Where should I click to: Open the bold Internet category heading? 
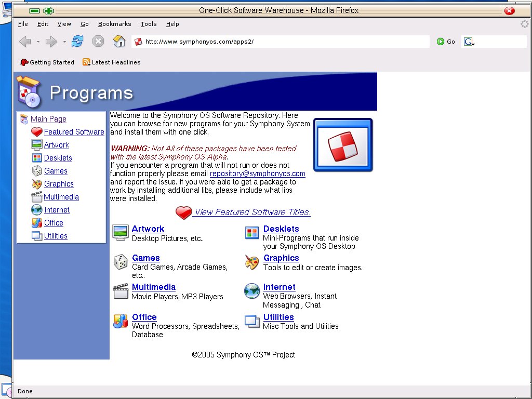click(279, 287)
